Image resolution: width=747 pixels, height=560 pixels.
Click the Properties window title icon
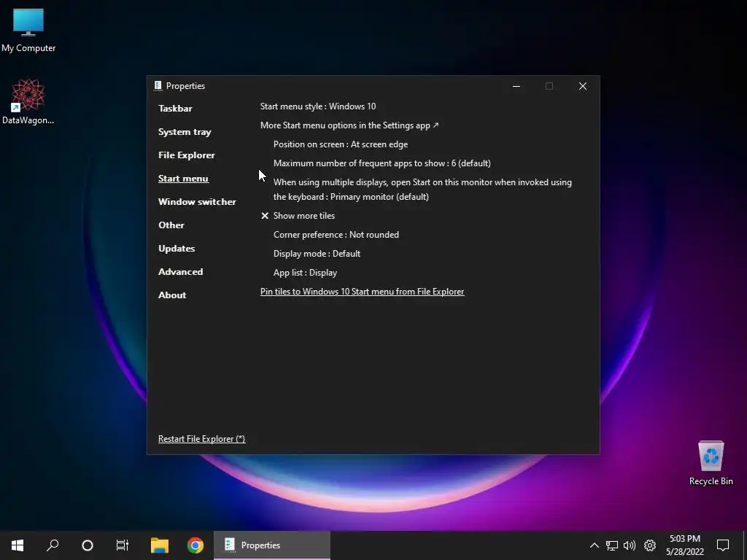(x=158, y=86)
